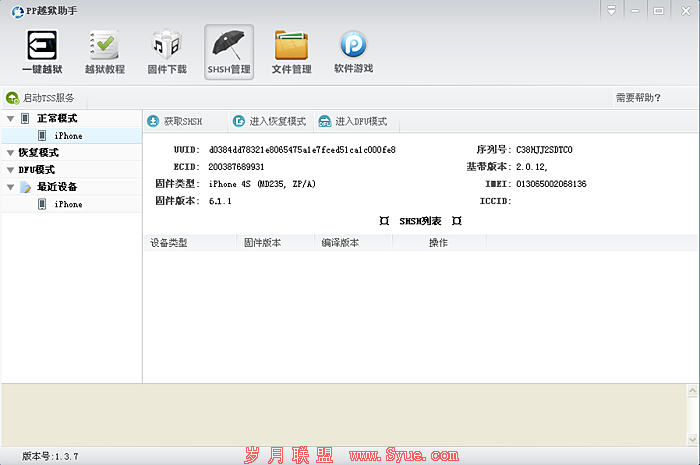Select firmware type iPhone 4S (MD235, ZP/A)
The image size is (700, 465).
[x=262, y=184]
